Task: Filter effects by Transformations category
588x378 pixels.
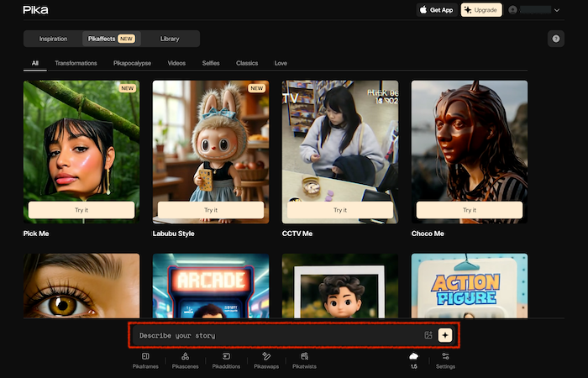Action: [x=76, y=63]
